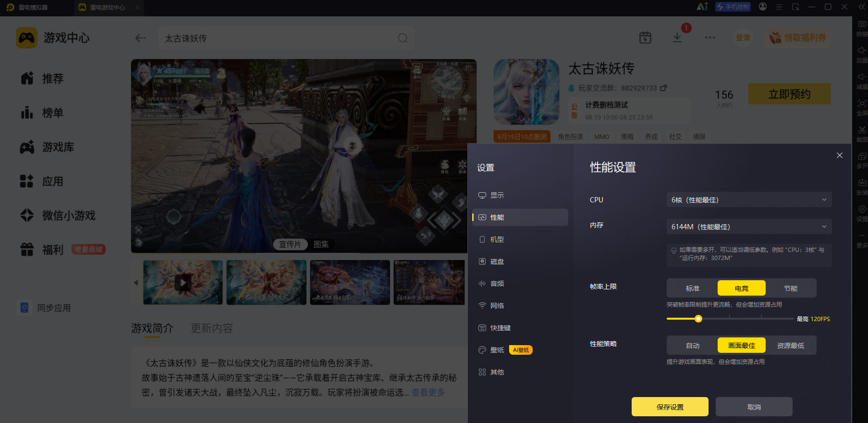
Task: Open the title bar hamburger menu
Action: tap(779, 7)
